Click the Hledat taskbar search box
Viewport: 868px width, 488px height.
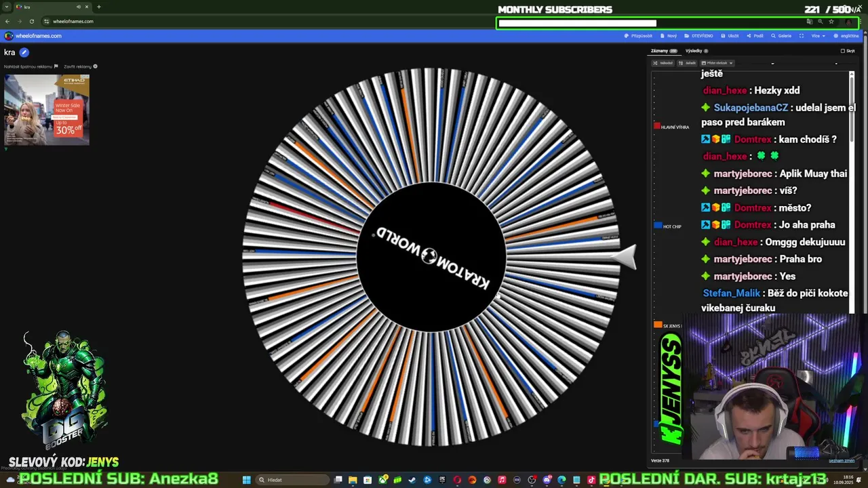point(292,480)
